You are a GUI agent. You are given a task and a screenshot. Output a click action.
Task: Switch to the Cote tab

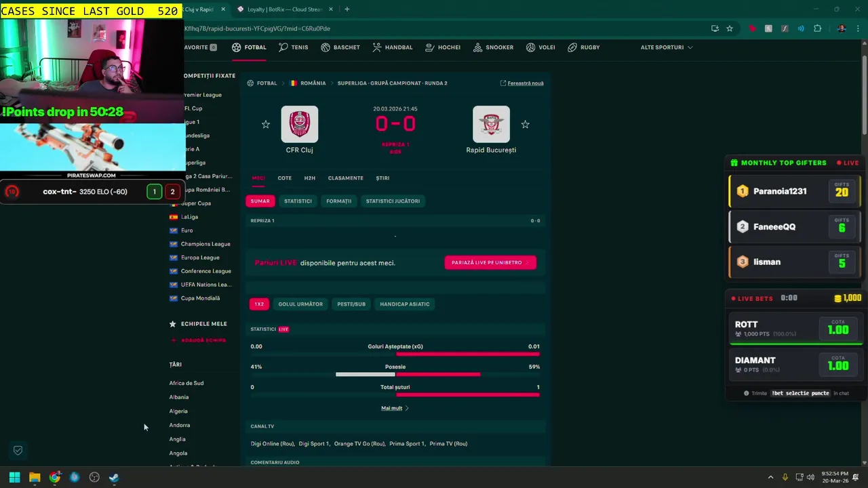tap(284, 178)
